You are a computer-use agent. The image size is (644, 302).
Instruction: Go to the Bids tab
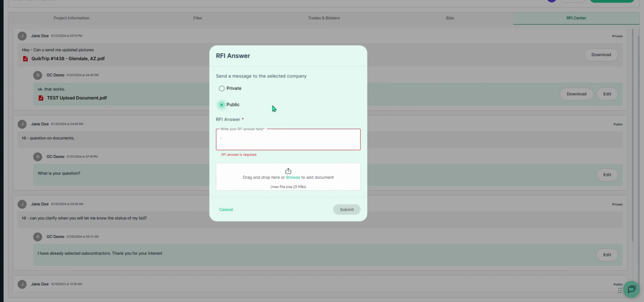[x=450, y=18]
